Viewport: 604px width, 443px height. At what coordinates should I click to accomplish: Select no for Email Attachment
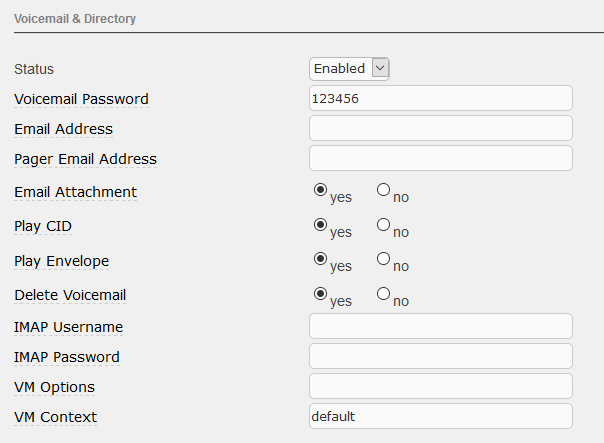point(383,189)
